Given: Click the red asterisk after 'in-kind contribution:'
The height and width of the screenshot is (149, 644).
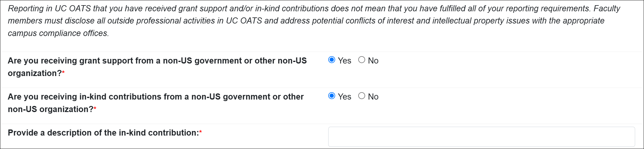Looking at the screenshot, I should (x=200, y=132).
